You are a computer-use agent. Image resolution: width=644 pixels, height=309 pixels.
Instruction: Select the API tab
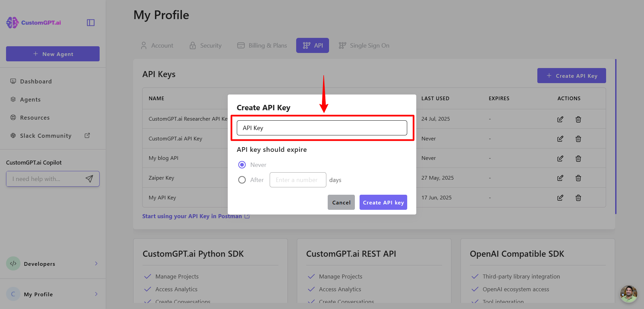tap(313, 46)
